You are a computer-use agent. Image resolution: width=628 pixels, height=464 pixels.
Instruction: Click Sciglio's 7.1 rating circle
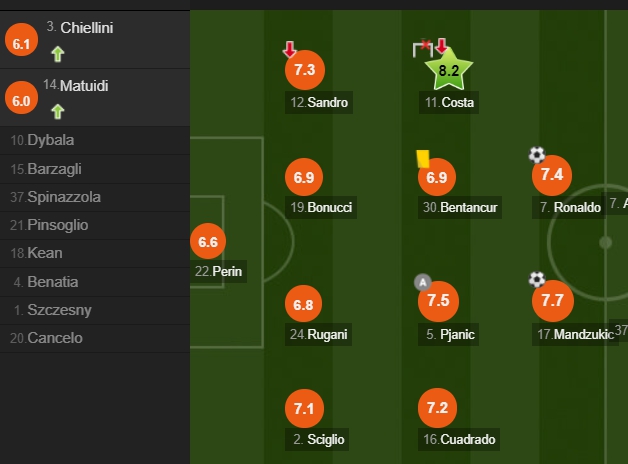tap(304, 408)
